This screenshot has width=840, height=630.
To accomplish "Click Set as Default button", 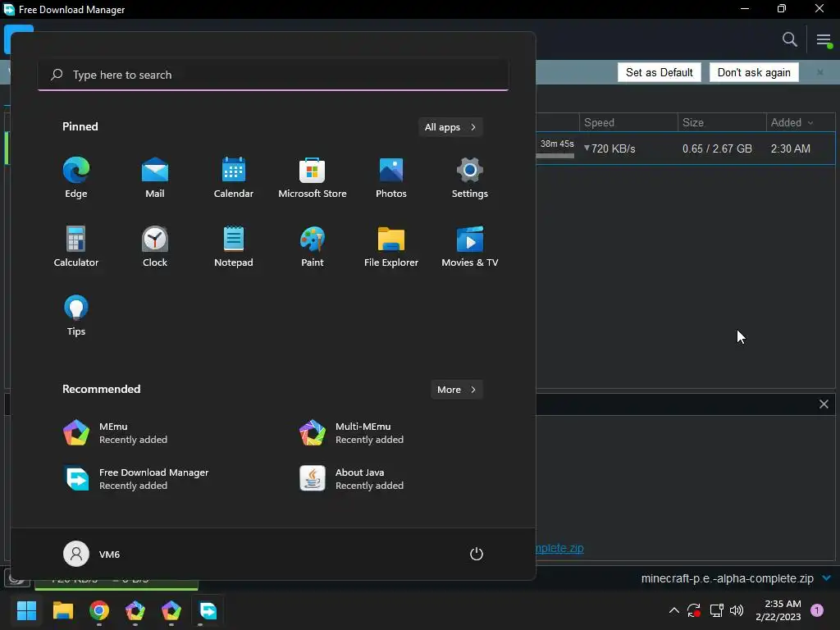I will [659, 72].
